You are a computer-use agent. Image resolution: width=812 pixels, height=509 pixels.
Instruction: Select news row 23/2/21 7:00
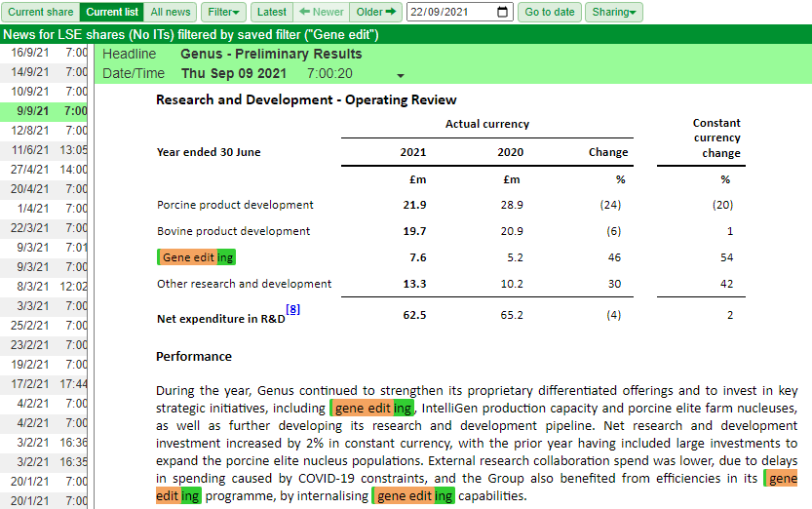[44, 345]
